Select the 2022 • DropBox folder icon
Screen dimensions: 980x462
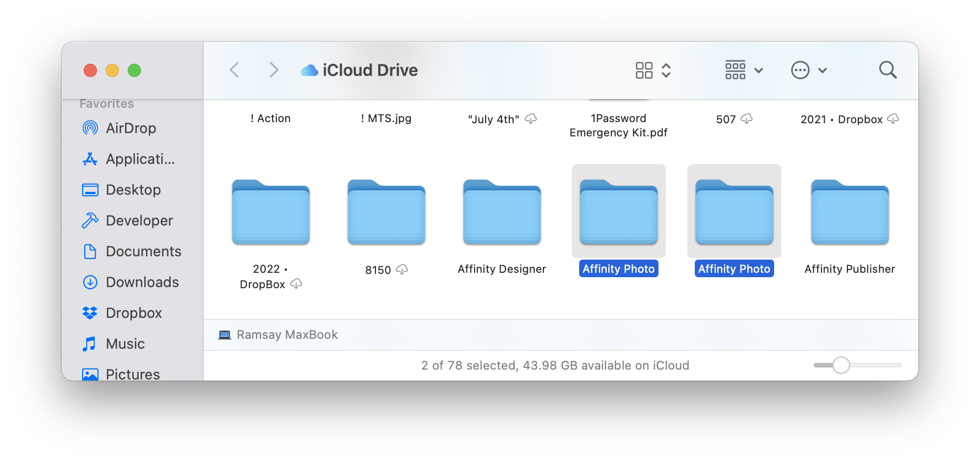point(271,212)
